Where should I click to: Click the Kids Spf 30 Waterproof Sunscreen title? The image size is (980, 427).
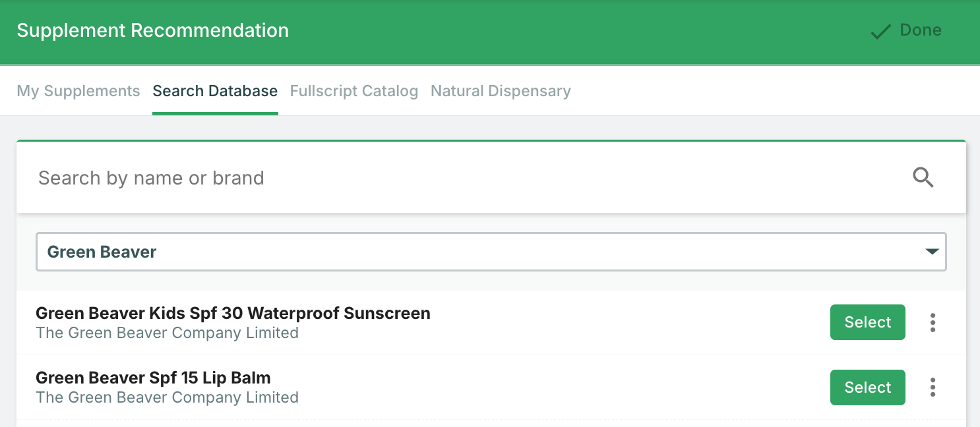coord(233,313)
